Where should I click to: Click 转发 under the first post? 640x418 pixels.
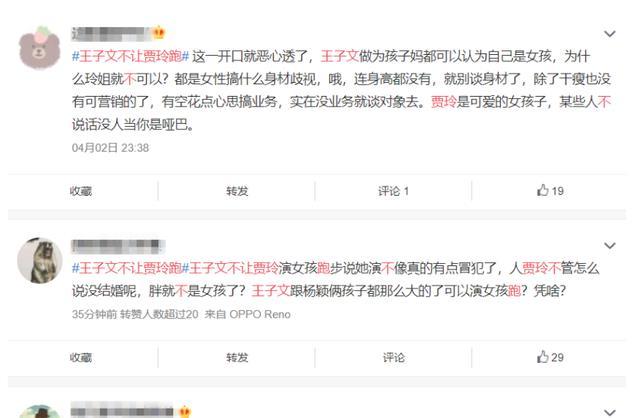pos(237,191)
